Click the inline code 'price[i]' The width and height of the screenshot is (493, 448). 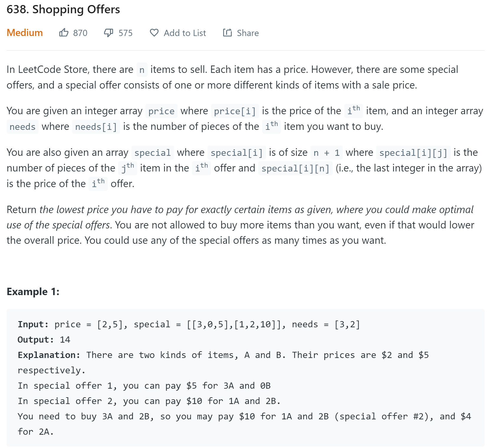(x=235, y=111)
